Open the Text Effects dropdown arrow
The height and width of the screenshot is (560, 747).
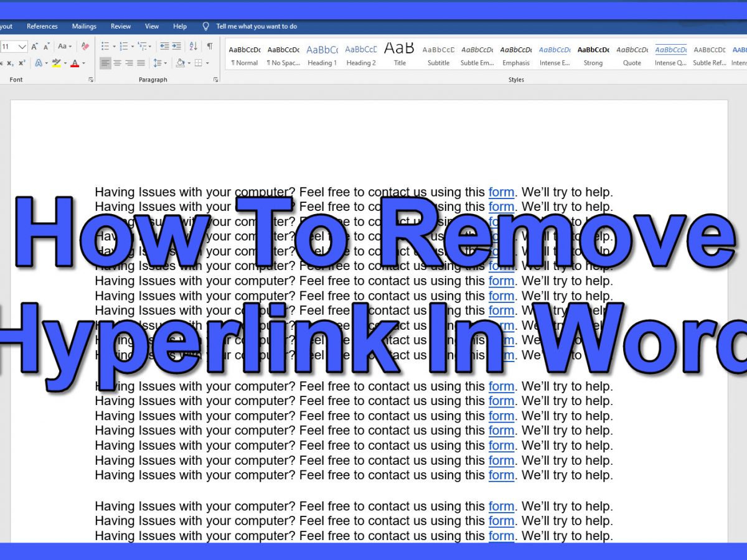(x=47, y=63)
